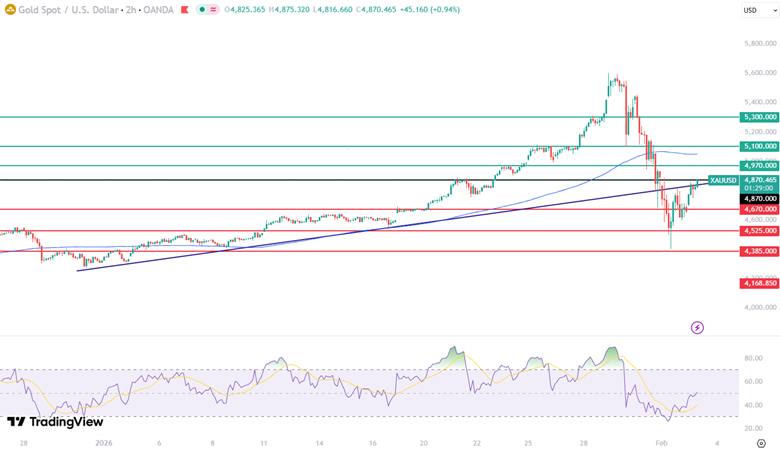Click the gold symbol logo icon

click(9, 10)
